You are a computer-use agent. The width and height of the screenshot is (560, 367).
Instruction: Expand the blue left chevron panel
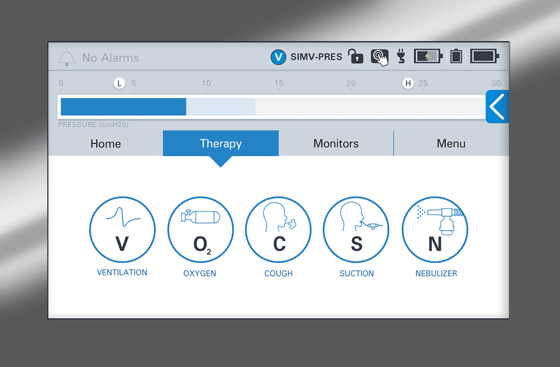pyautogui.click(x=497, y=106)
